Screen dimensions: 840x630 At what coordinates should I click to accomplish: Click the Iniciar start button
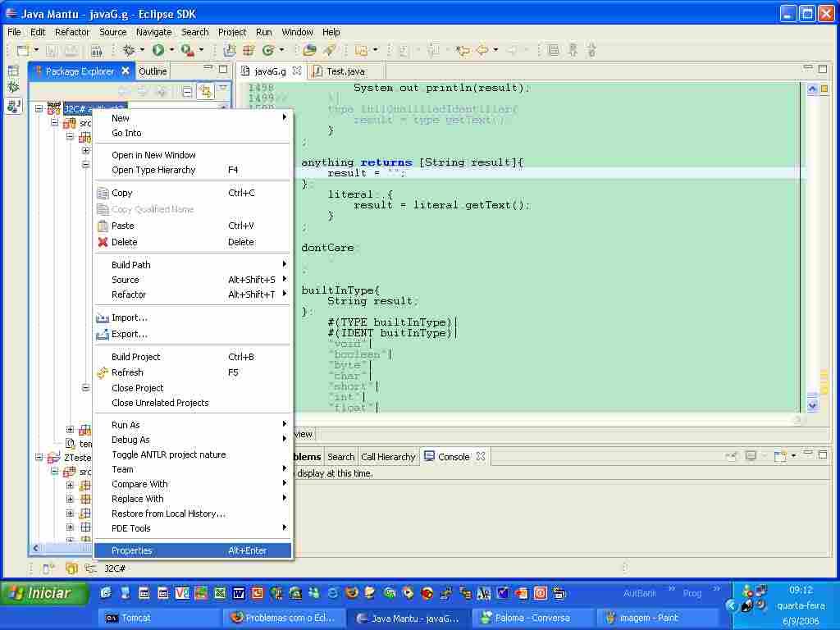point(44,593)
